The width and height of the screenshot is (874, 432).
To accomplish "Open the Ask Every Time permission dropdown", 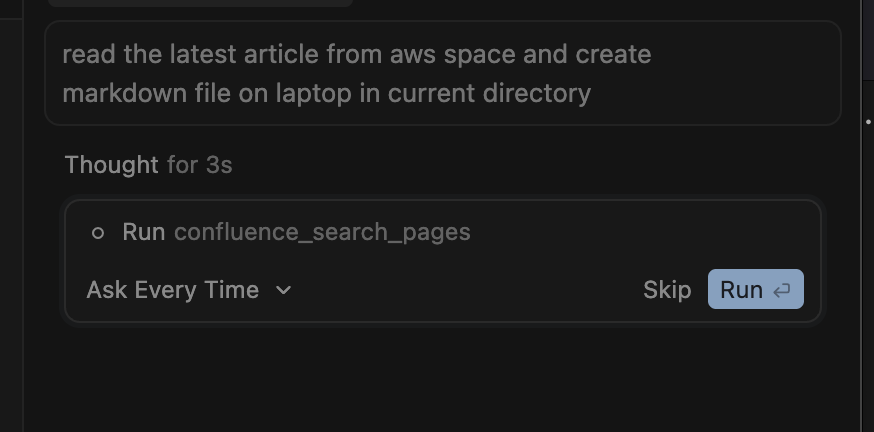I will (x=187, y=290).
